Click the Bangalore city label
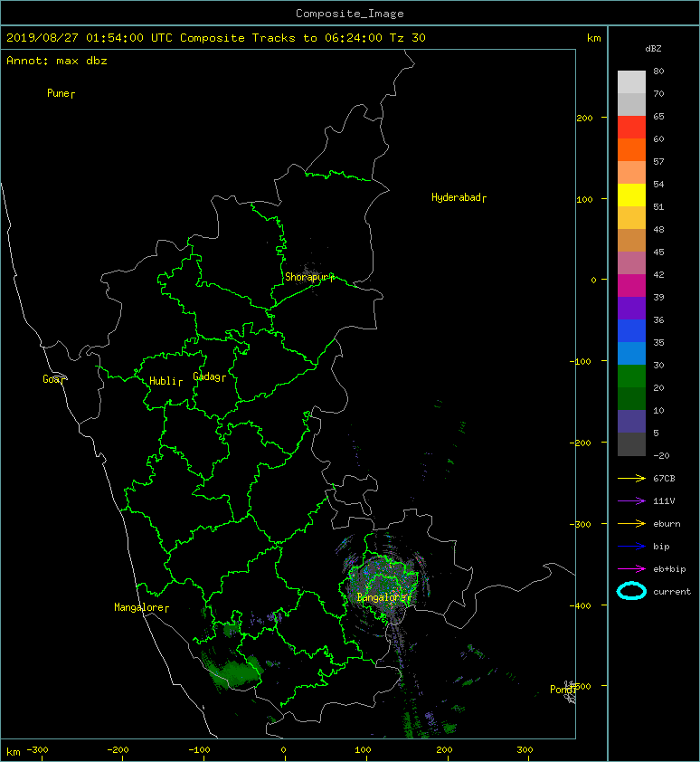Viewport: 700px width, 762px height. click(383, 597)
